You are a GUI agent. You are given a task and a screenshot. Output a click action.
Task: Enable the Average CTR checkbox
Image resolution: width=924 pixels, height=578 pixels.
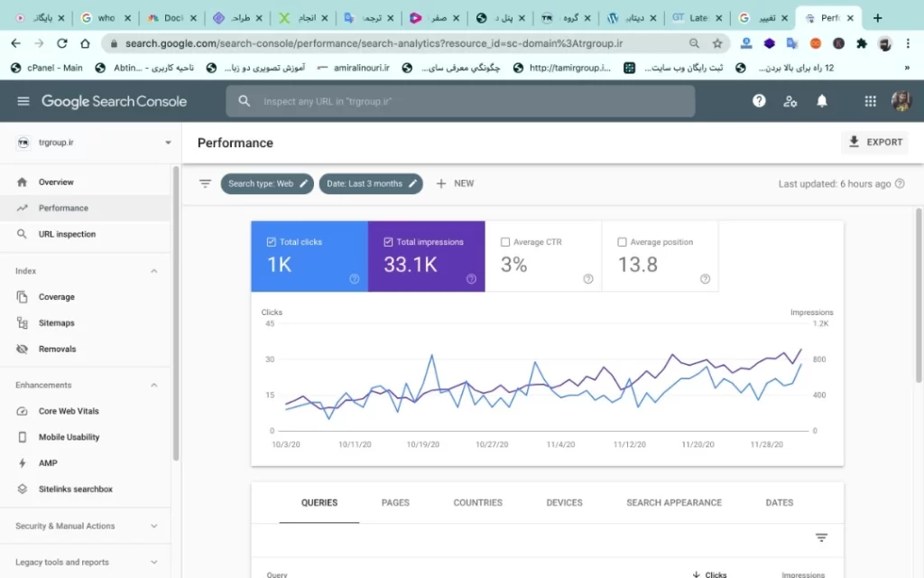tap(505, 242)
